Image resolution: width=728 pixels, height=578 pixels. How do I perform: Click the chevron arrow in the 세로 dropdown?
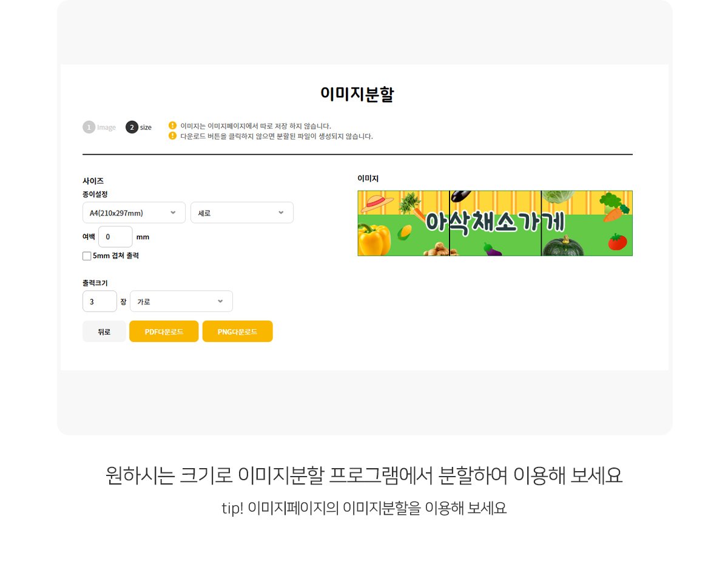pos(281,212)
